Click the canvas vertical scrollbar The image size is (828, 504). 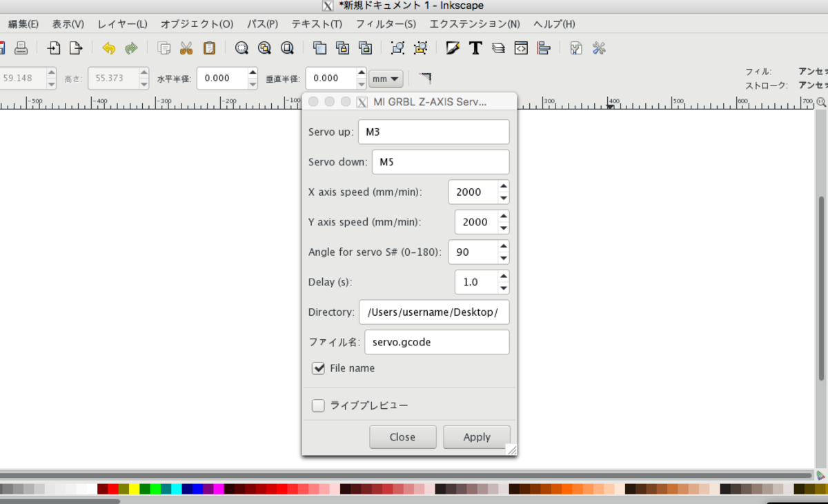tap(821, 290)
